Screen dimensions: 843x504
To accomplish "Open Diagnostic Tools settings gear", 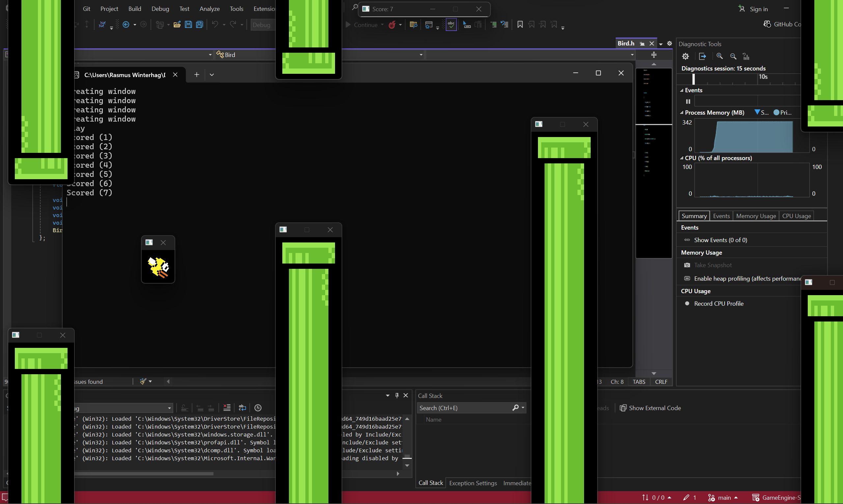I will (686, 56).
